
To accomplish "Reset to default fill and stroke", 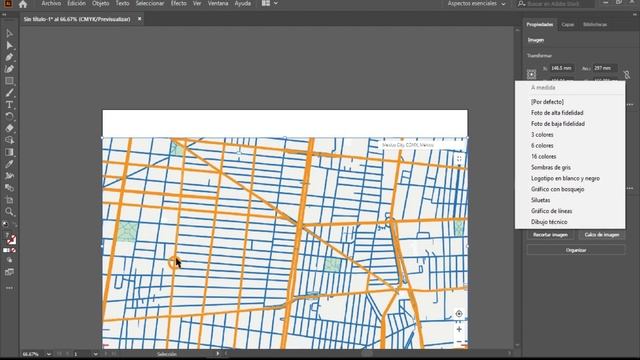I will click(x=6, y=224).
